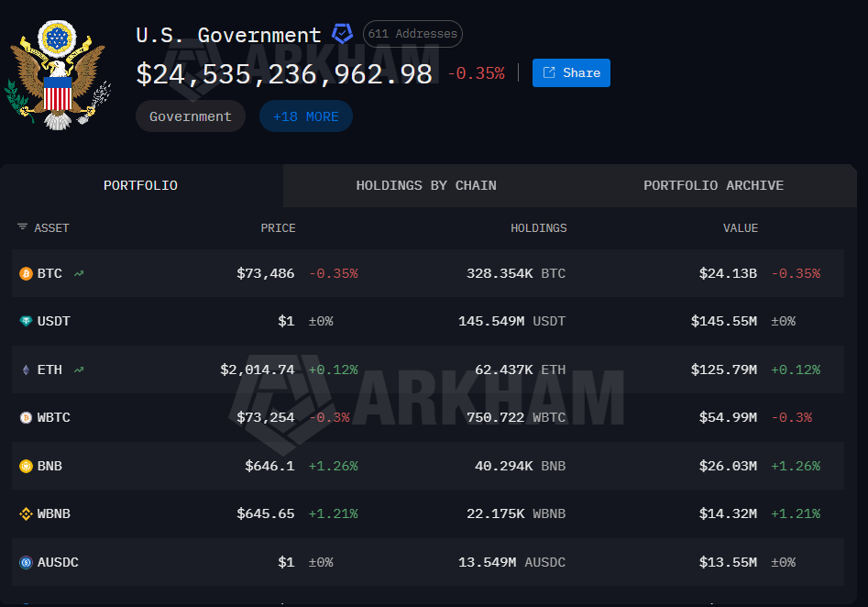Click the trend chart icon beside ETH
Viewport: 868px width, 607px height.
coord(79,370)
